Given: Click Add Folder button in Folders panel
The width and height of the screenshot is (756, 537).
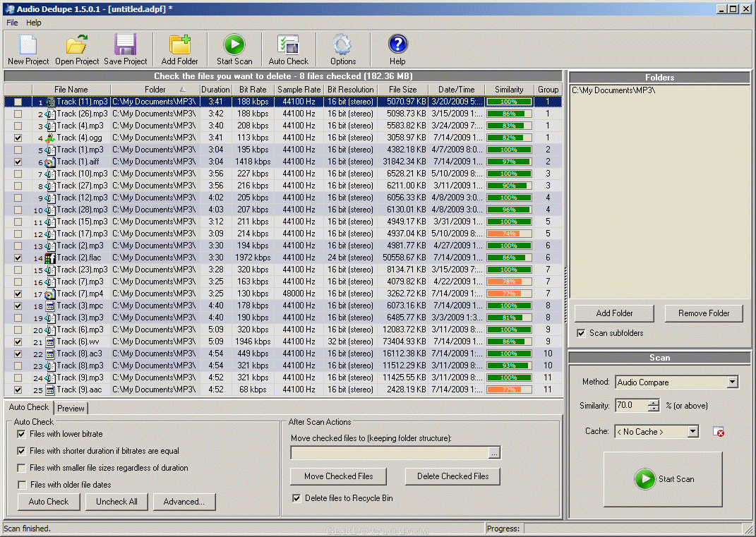Looking at the screenshot, I should pos(614,313).
